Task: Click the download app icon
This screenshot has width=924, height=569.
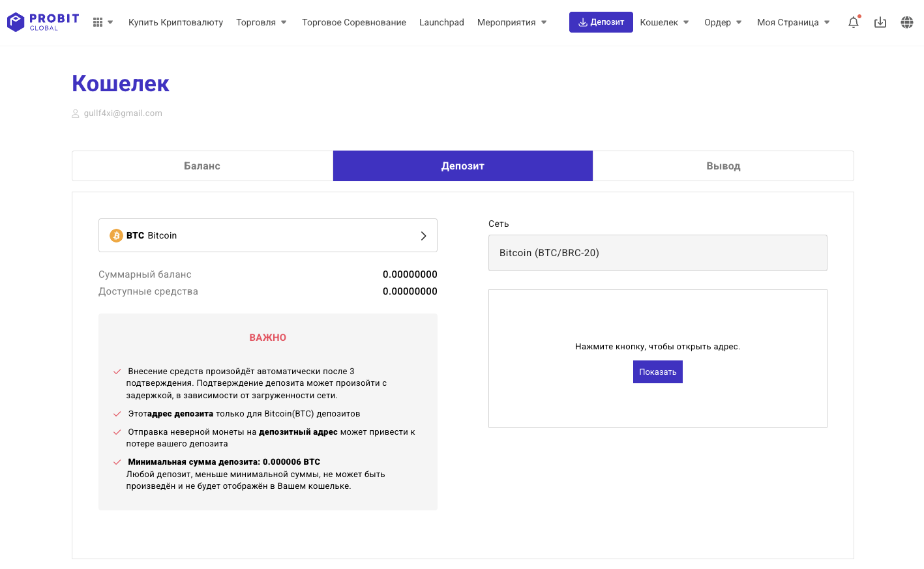Action: coord(880,22)
